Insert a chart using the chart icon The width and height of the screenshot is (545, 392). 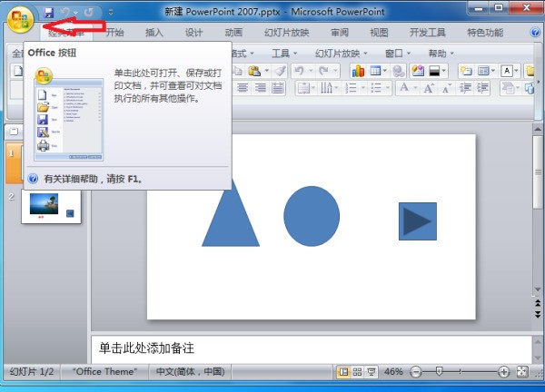click(358, 71)
